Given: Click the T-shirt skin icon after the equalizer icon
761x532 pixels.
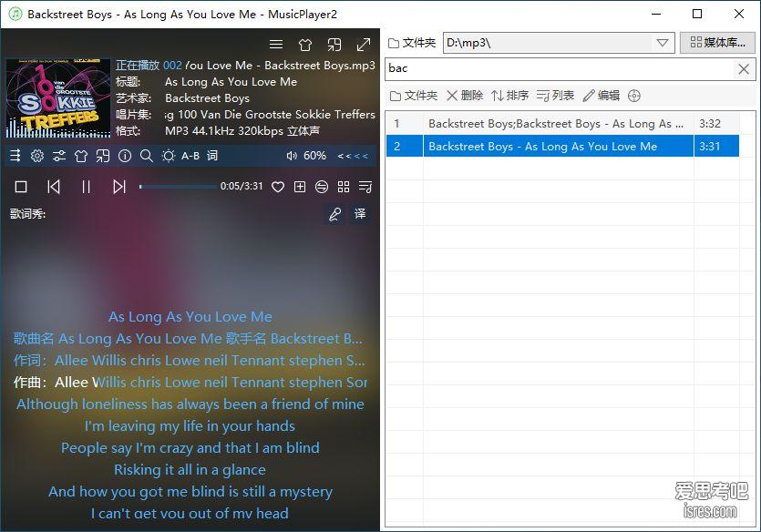Looking at the screenshot, I should coord(81,156).
